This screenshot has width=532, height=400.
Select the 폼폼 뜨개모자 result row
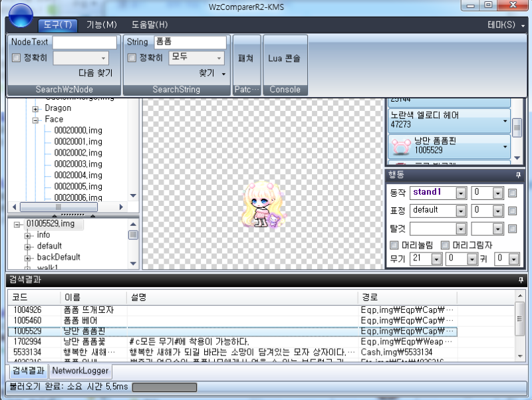(232, 310)
